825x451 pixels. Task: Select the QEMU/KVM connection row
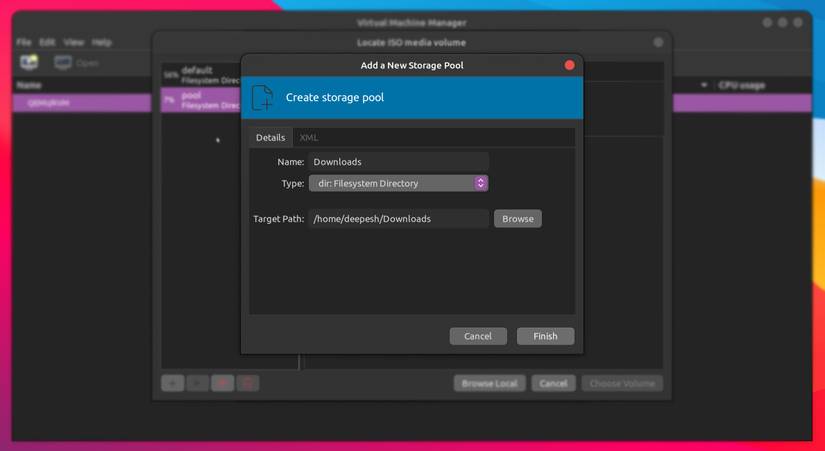pyautogui.click(x=82, y=103)
